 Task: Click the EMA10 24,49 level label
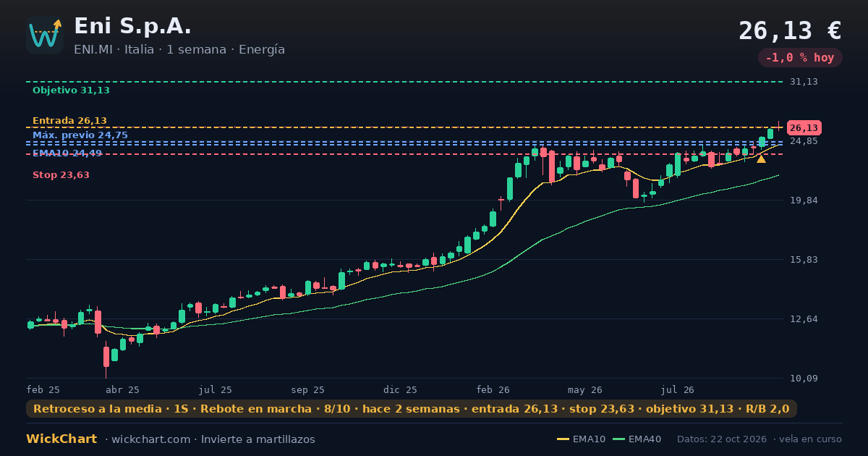click(67, 153)
